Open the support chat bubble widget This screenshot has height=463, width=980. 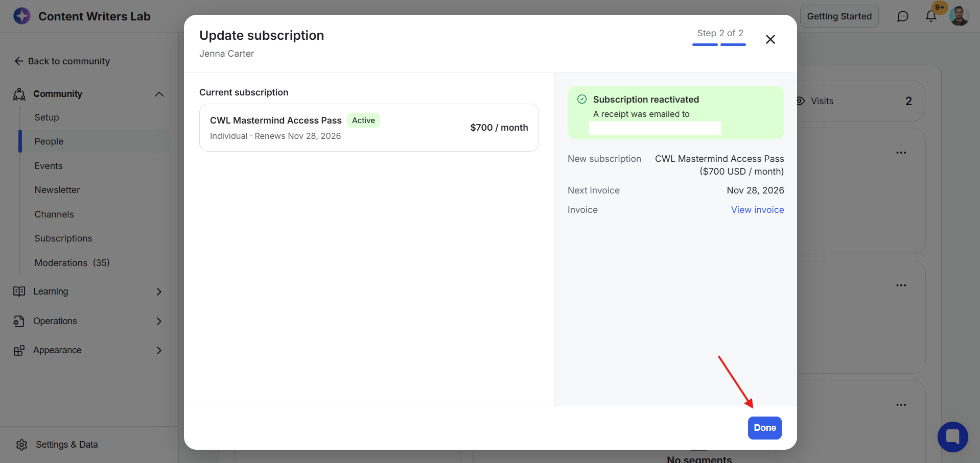953,437
